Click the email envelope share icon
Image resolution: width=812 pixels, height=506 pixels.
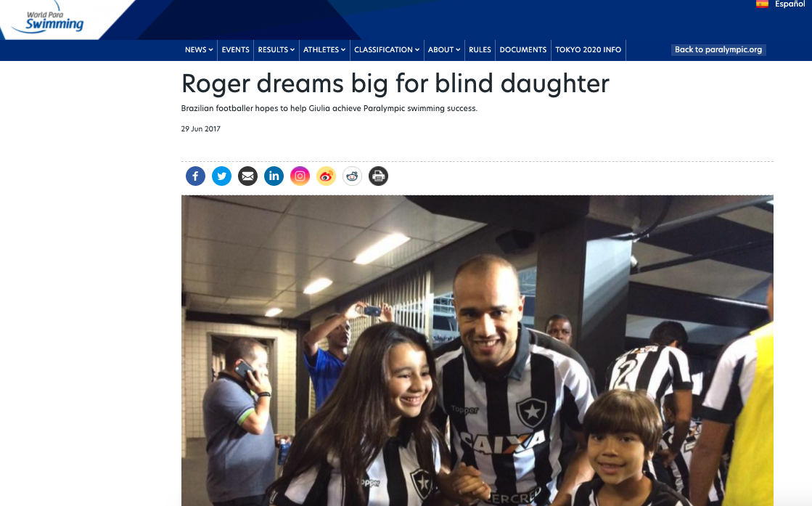tap(247, 176)
